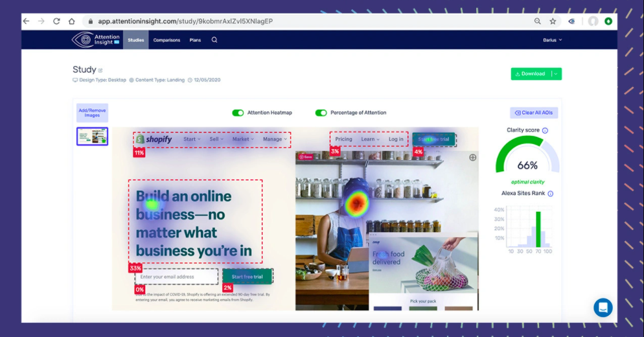Toggle the Attention Heatmap switch
Viewport: 644px width, 337px height.
click(x=238, y=113)
